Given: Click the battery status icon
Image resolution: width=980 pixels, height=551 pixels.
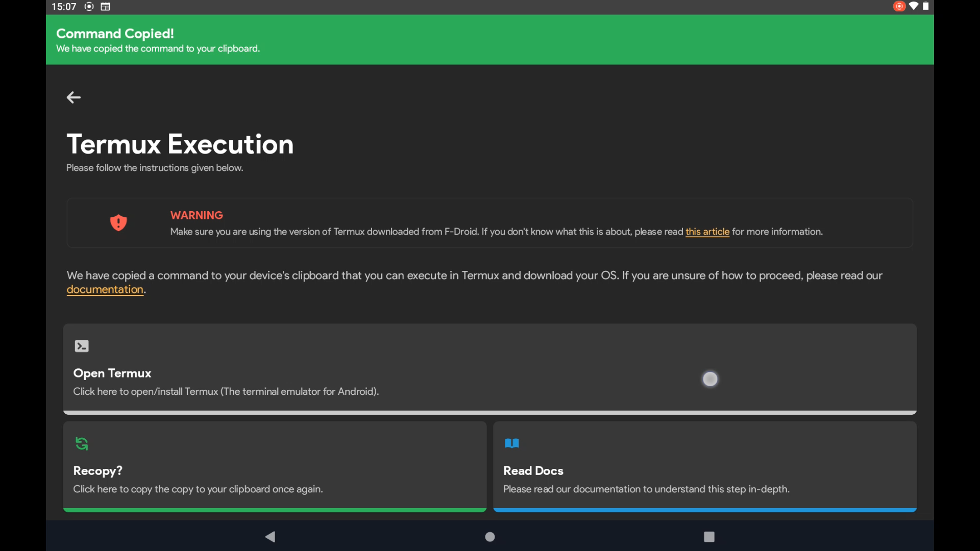Looking at the screenshot, I should click(x=925, y=7).
